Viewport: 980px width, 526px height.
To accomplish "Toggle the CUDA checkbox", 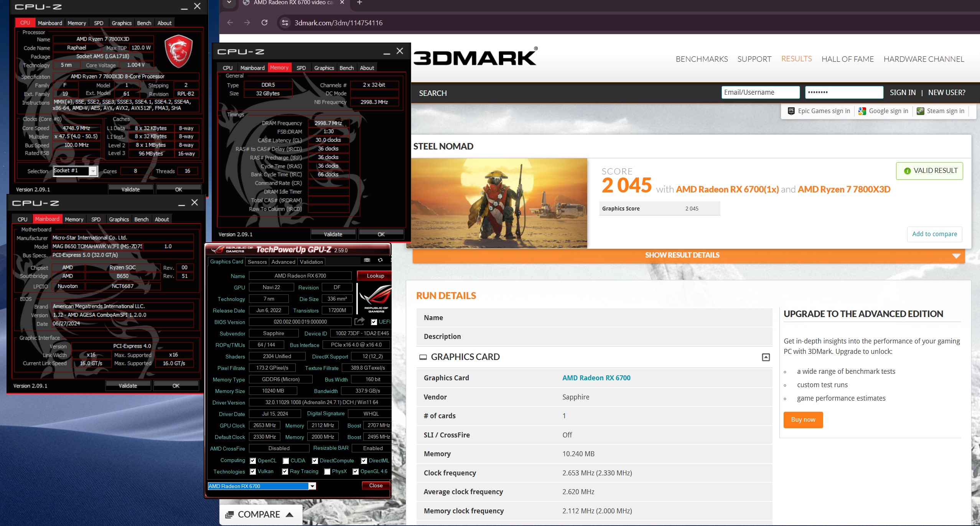I will 286,461.
